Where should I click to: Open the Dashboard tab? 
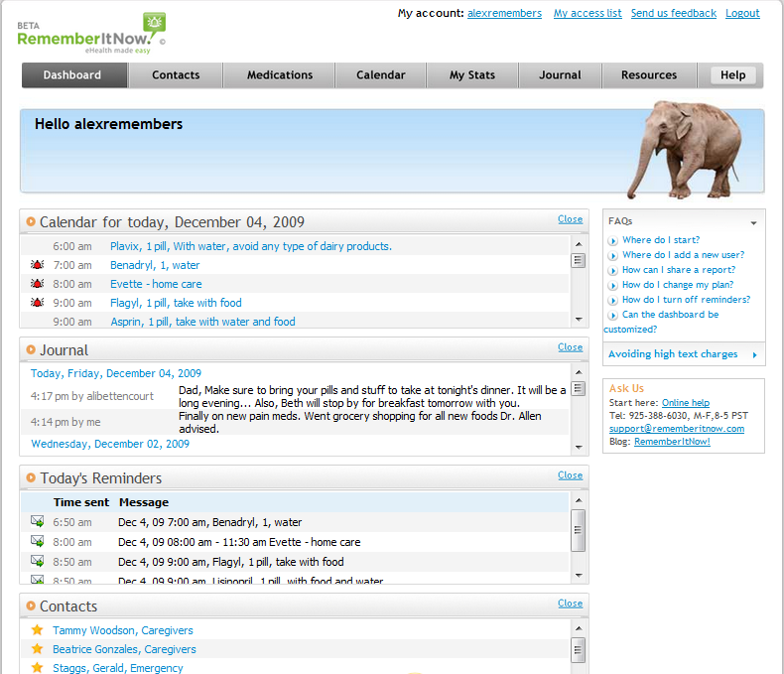pos(74,75)
